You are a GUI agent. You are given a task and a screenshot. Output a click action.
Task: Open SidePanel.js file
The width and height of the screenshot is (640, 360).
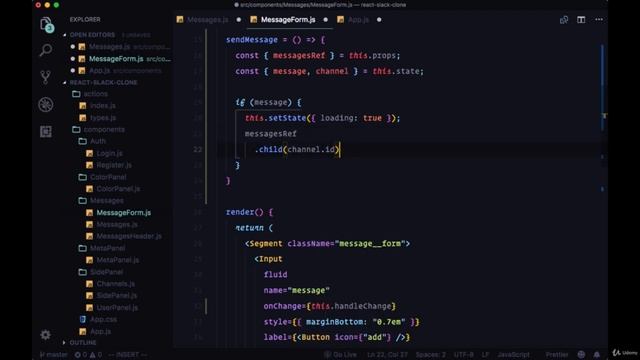pos(117,296)
